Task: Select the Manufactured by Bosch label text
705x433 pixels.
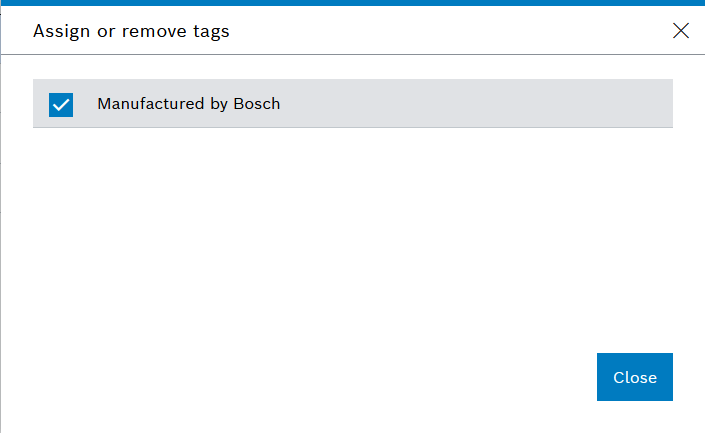Action: [x=189, y=104]
